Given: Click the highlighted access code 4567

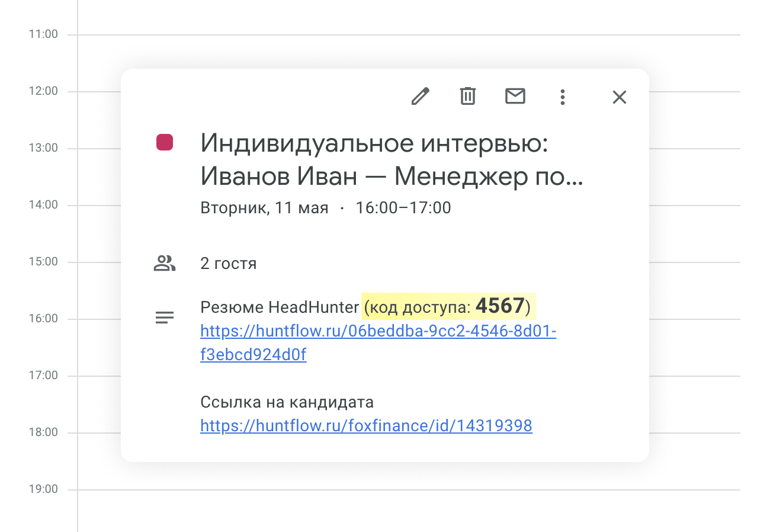Looking at the screenshot, I should [x=500, y=306].
